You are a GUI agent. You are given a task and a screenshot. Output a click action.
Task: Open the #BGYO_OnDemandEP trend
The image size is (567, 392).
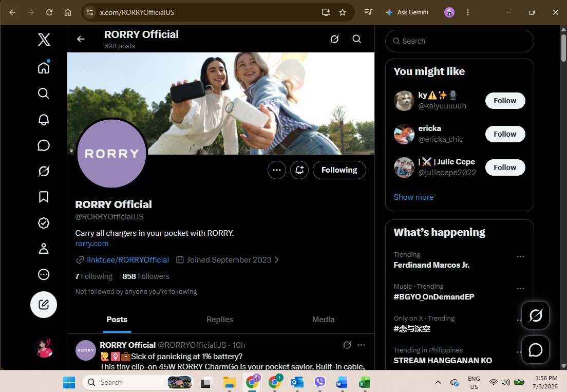tap(433, 297)
